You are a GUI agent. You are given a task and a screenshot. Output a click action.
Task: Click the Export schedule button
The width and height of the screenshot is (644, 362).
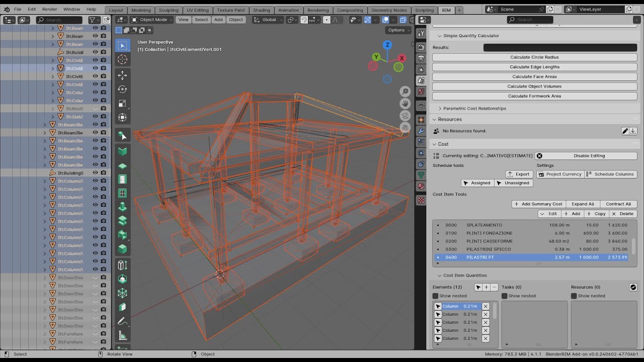click(x=519, y=174)
